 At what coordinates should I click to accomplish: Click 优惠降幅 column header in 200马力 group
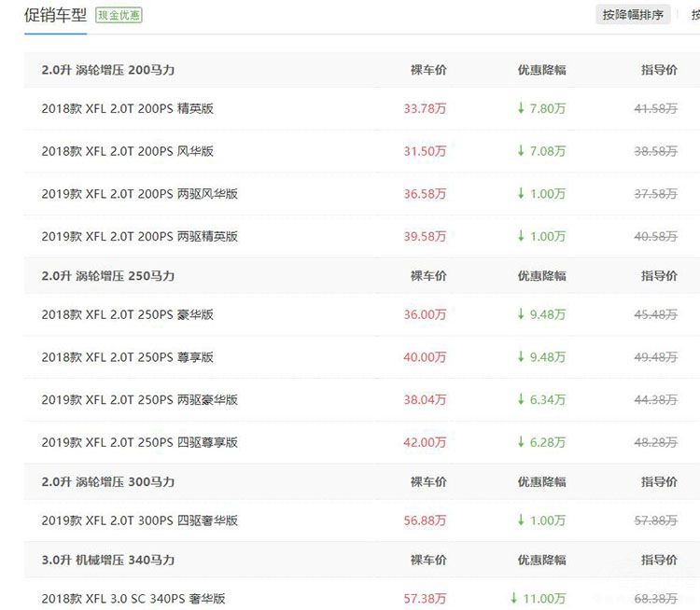(x=541, y=70)
